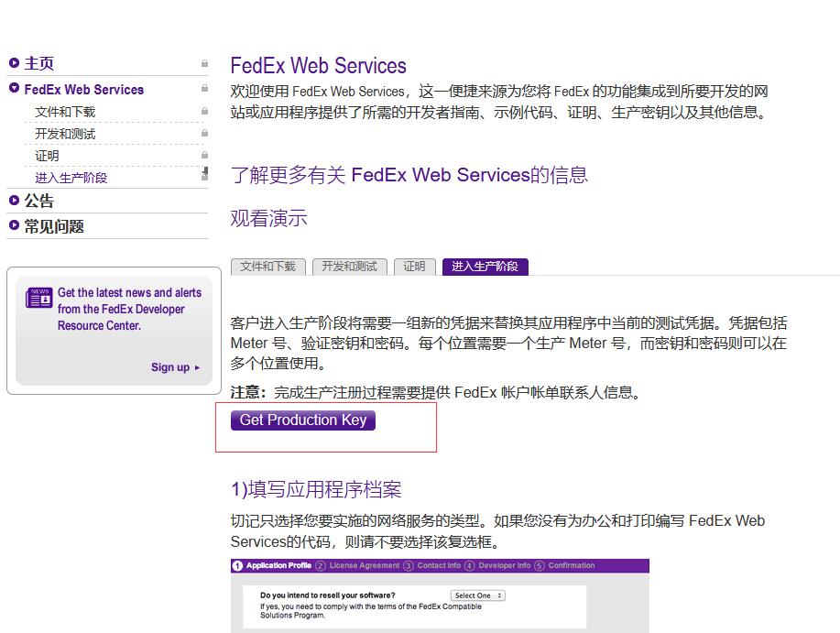Viewport: 840px width, 633px height.
Task: Select the 进入生产阶段 tab
Action: tap(485, 267)
